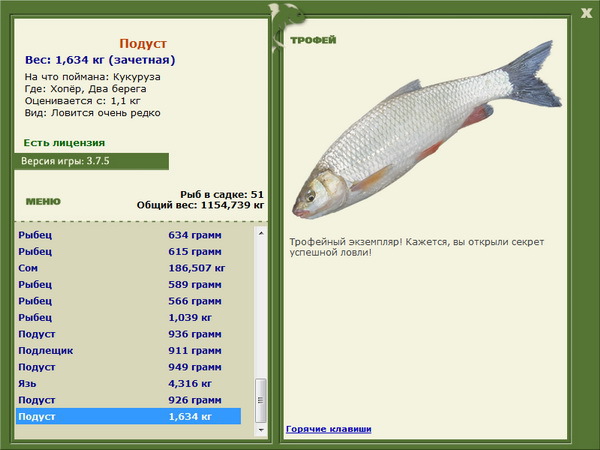Viewport: 600px width, 450px height.
Task: Select the highlighted Подуст 1,634 кг row
Action: pyautogui.click(x=129, y=416)
